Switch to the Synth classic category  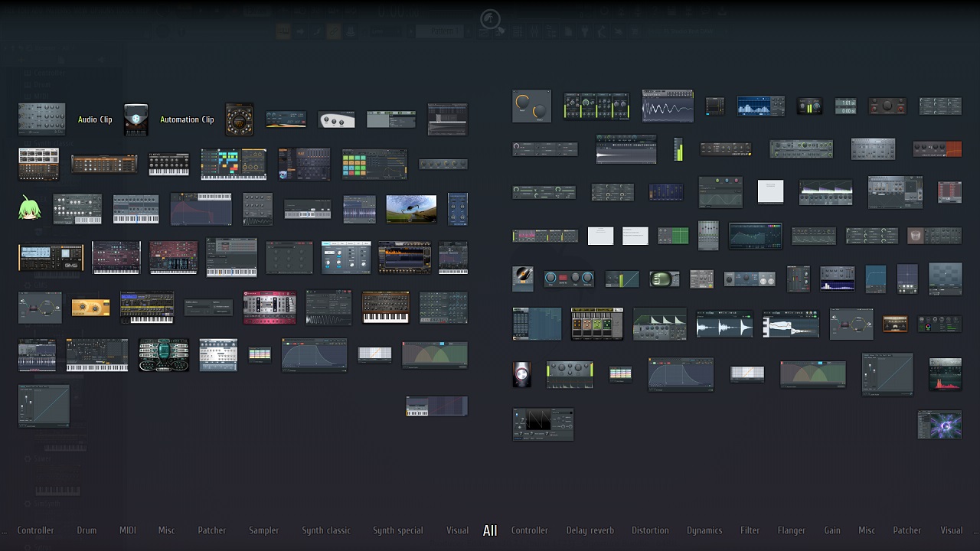coord(325,530)
